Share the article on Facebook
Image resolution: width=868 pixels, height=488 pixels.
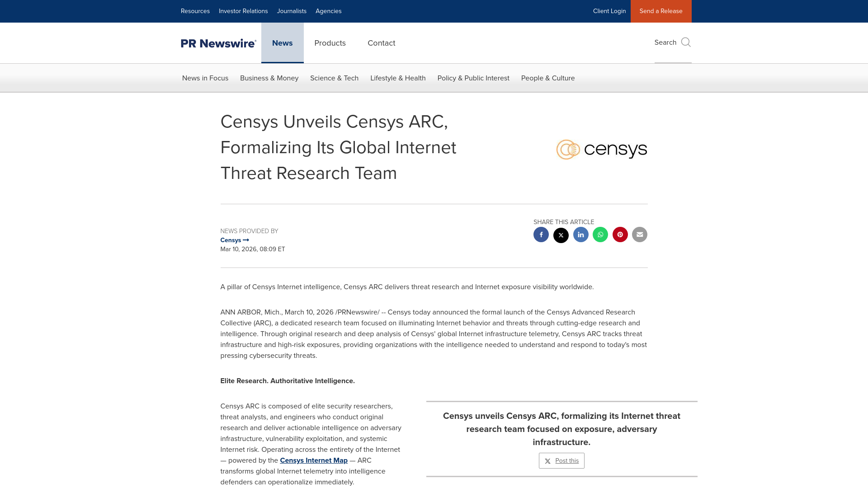click(x=541, y=235)
